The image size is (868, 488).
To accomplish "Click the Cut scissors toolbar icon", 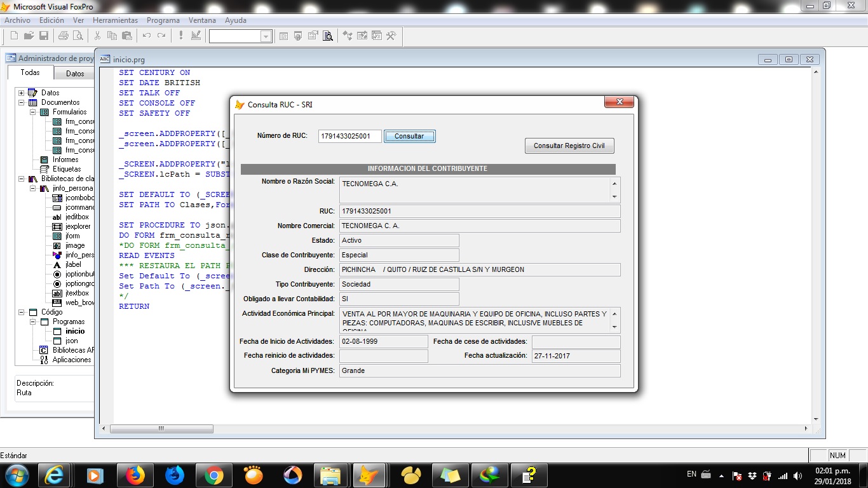I will click(x=97, y=36).
